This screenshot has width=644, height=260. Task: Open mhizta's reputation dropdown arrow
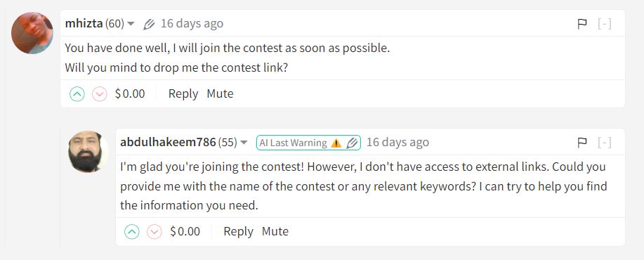(131, 24)
